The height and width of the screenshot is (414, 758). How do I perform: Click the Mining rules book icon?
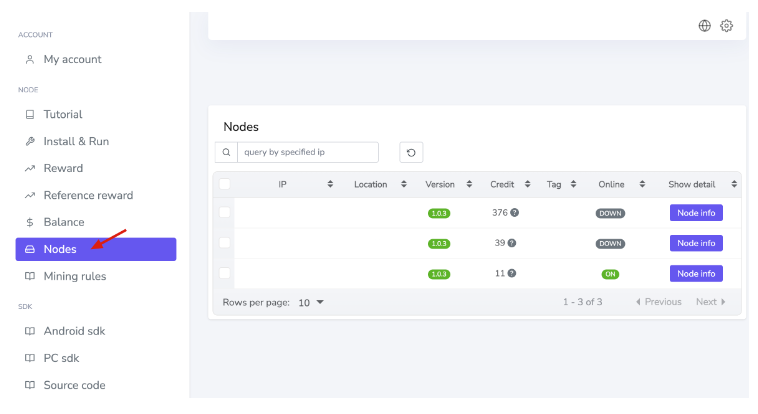tap(30, 276)
